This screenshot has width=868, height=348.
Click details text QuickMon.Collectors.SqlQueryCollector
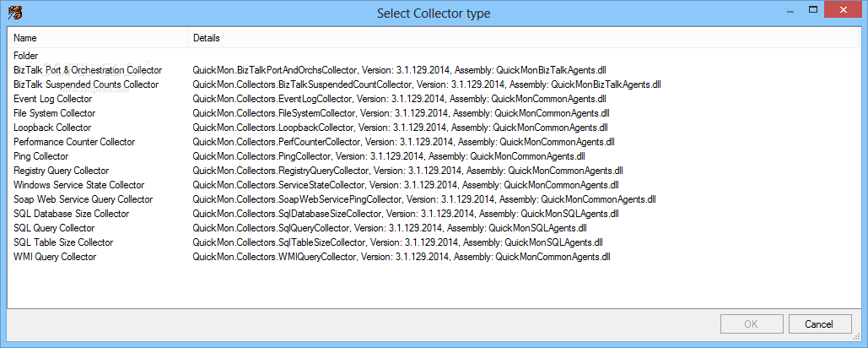(272, 229)
